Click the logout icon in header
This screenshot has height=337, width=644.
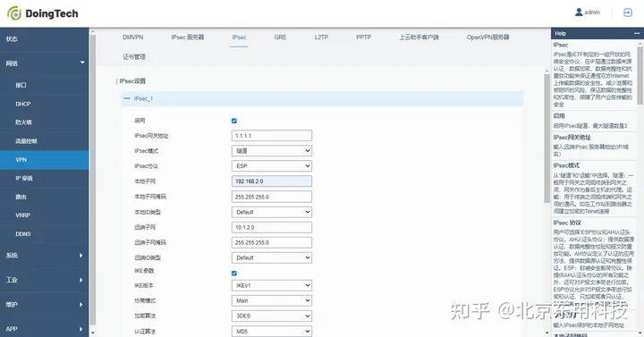coord(628,13)
